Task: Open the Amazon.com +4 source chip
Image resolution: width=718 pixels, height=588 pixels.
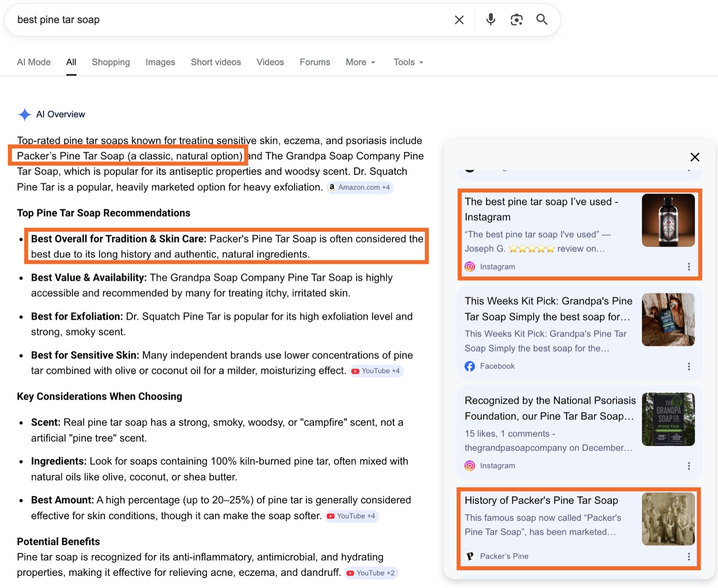Action: pos(359,187)
